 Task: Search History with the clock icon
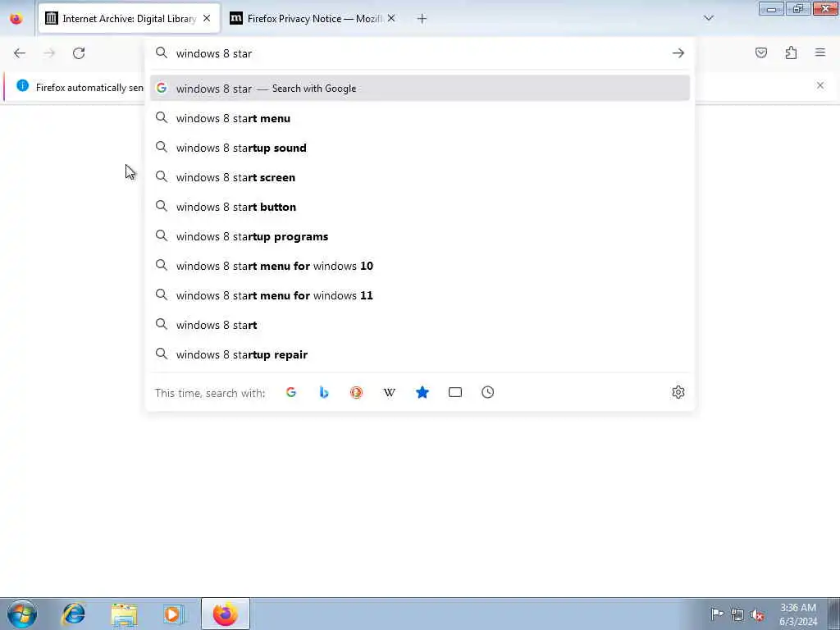click(x=487, y=392)
